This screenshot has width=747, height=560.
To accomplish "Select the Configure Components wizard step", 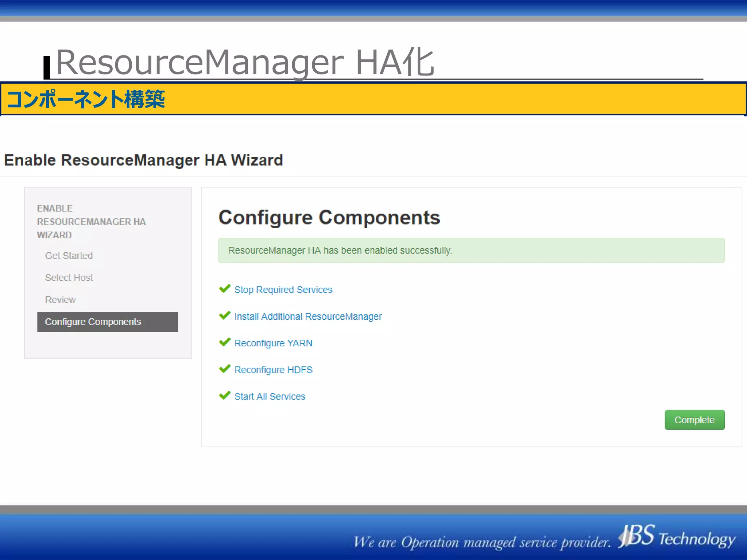I will (108, 322).
